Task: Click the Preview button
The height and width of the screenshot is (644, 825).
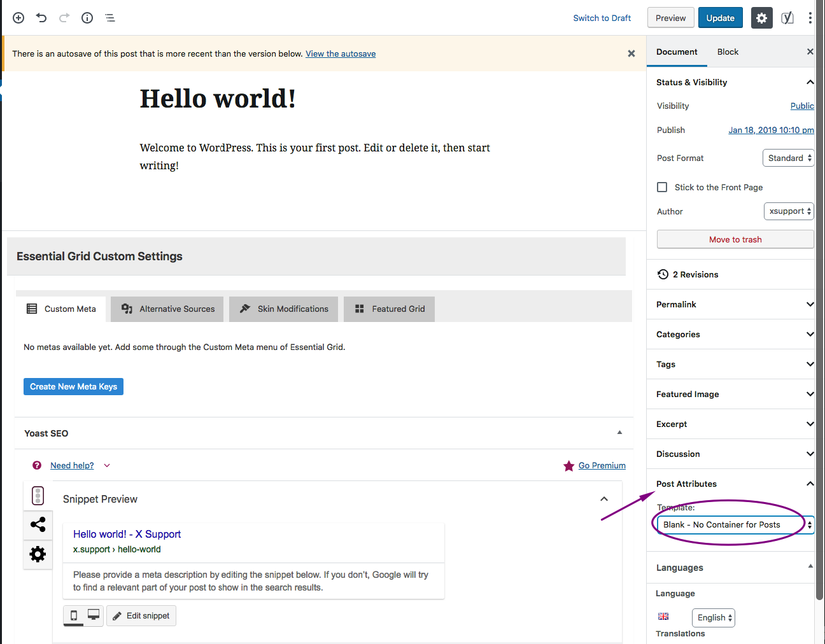Action: 671,18
